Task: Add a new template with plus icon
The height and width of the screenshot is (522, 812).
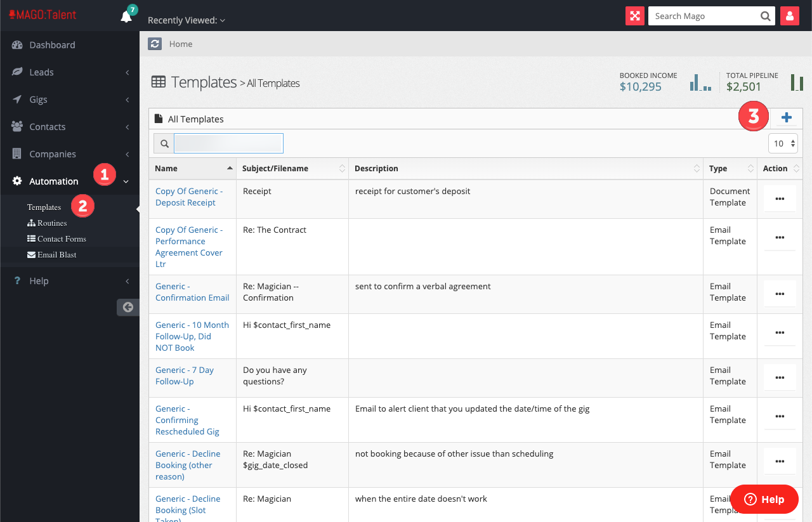Action: tap(787, 118)
